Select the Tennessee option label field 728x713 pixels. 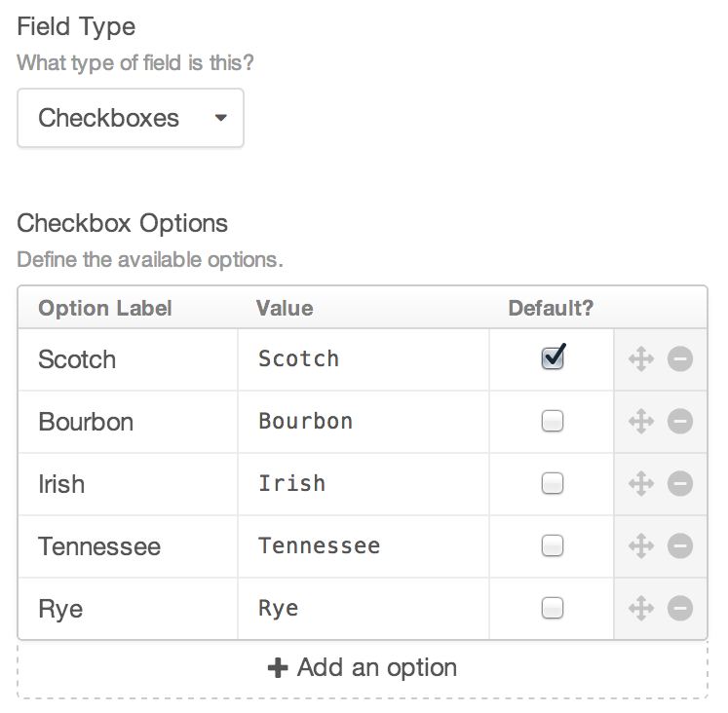pos(127,546)
